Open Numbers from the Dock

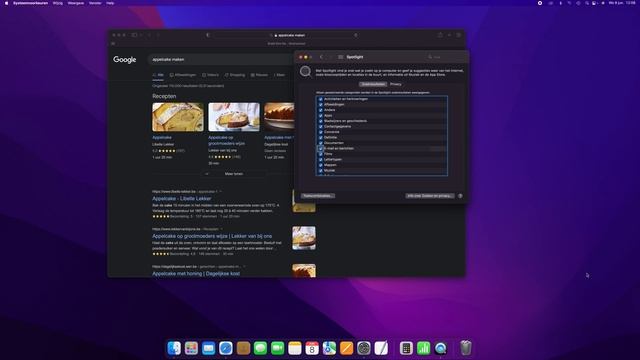pos(423,348)
